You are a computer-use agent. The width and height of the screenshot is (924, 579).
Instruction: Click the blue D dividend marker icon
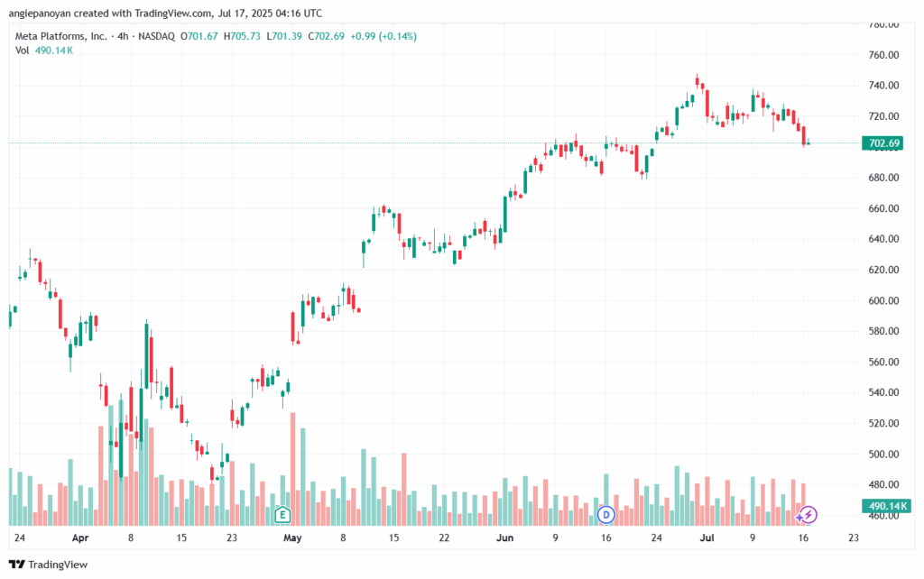pos(605,515)
